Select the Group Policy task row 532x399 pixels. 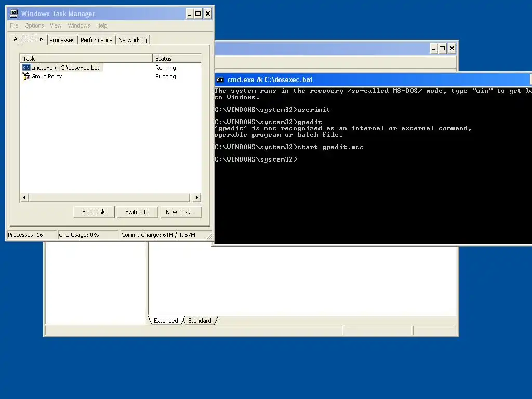[x=111, y=76]
